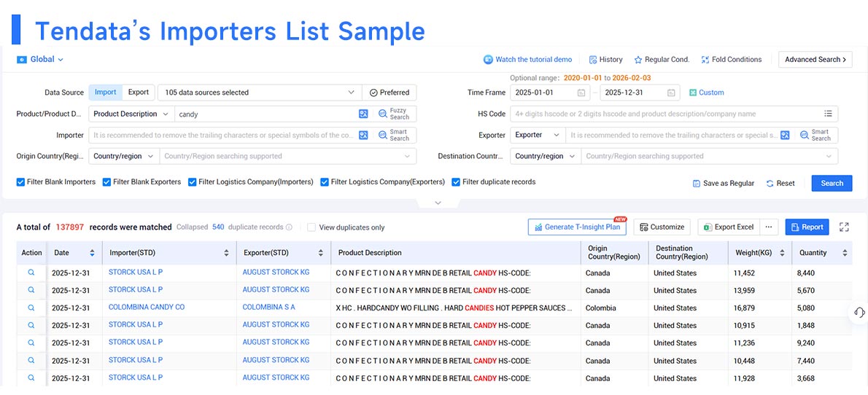
Task: Click the Search button
Action: click(832, 183)
